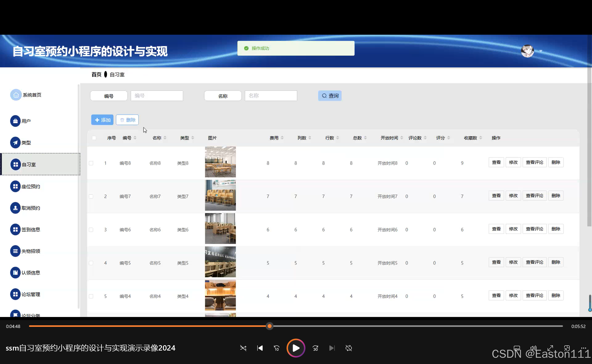
Task: Expand the user avatar dropdown arrow
Action: pos(541,51)
